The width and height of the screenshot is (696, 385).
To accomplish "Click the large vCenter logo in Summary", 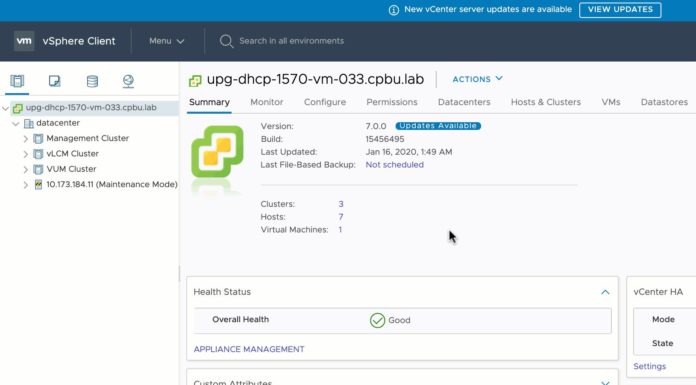I will tap(218, 152).
